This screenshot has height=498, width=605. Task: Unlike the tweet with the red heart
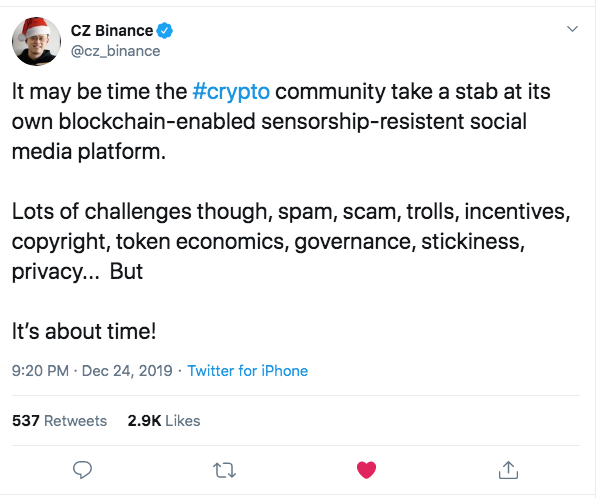pyautogui.click(x=366, y=470)
